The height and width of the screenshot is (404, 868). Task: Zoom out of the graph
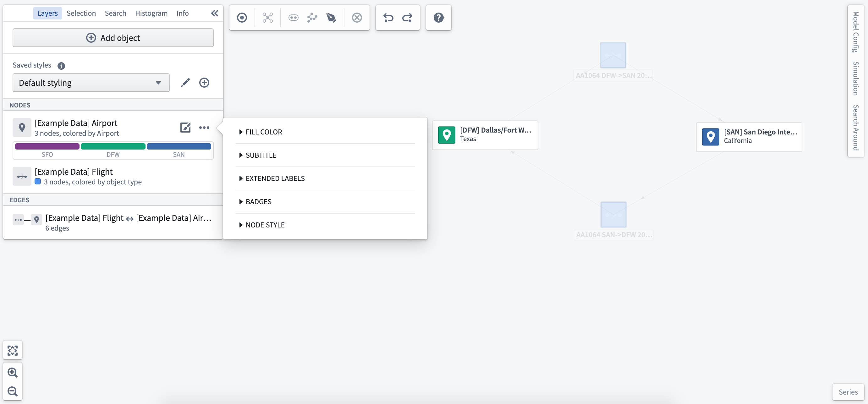13,391
